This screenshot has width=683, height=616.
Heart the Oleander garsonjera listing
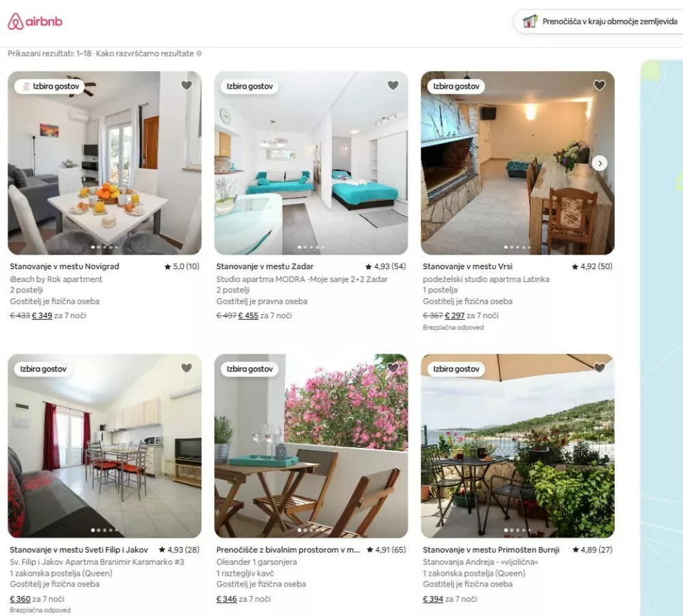[393, 368]
